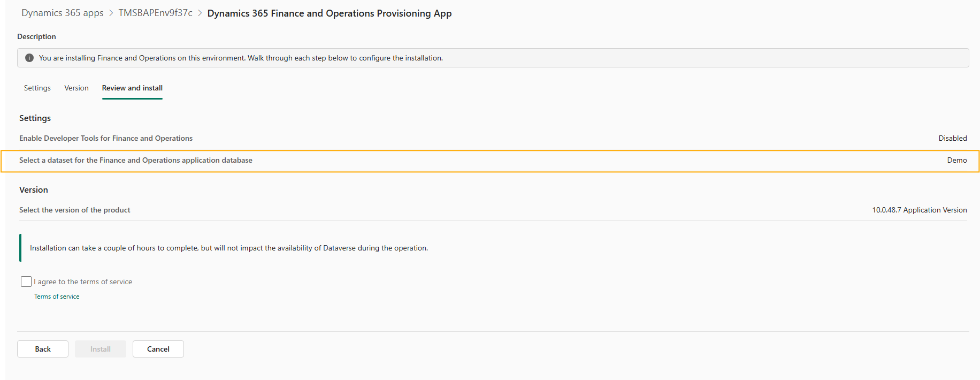This screenshot has height=380, width=980.
Task: Click the Version section heading
Action: (x=34, y=190)
